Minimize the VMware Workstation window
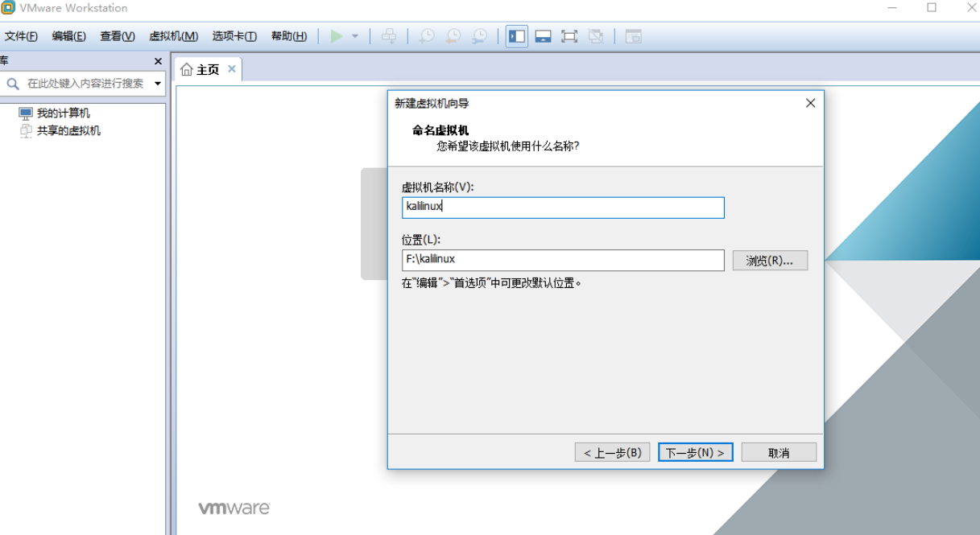The height and width of the screenshot is (535, 980). (x=894, y=7)
